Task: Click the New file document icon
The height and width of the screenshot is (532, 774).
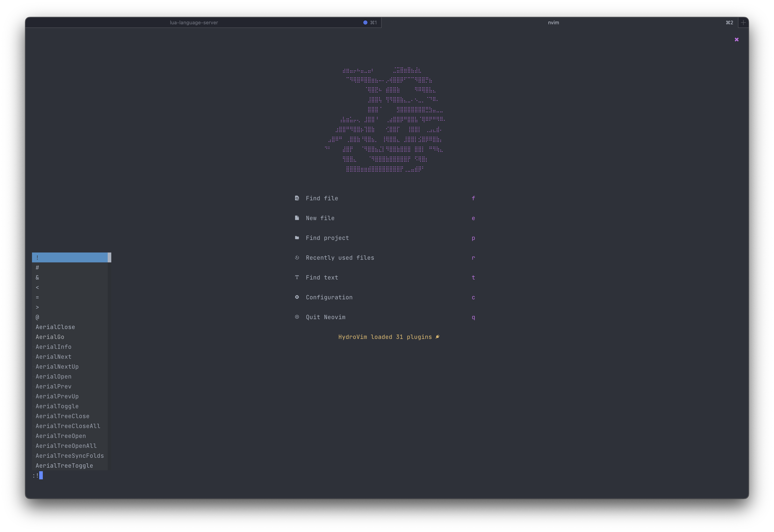Action: (297, 218)
